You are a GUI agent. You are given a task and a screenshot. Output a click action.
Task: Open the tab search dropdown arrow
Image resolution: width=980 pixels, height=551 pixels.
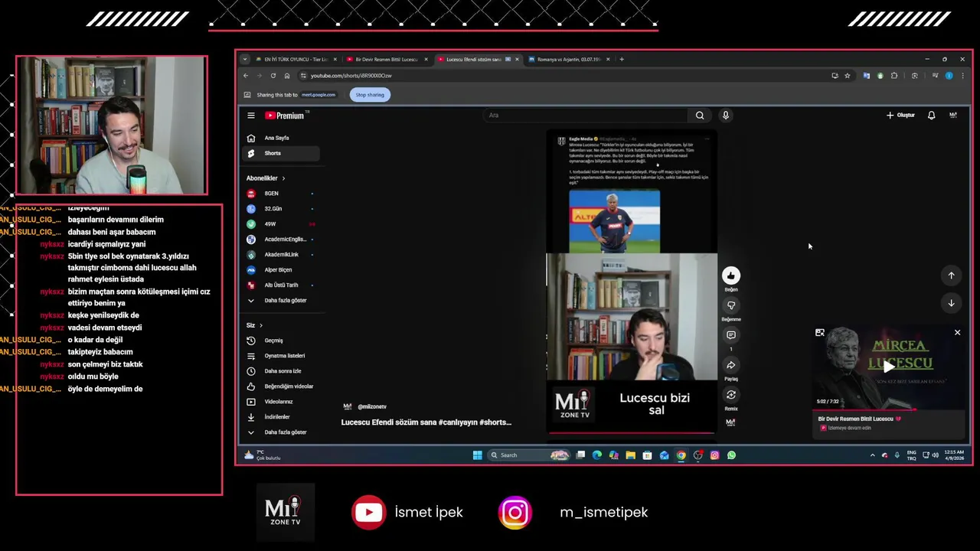[x=245, y=59]
